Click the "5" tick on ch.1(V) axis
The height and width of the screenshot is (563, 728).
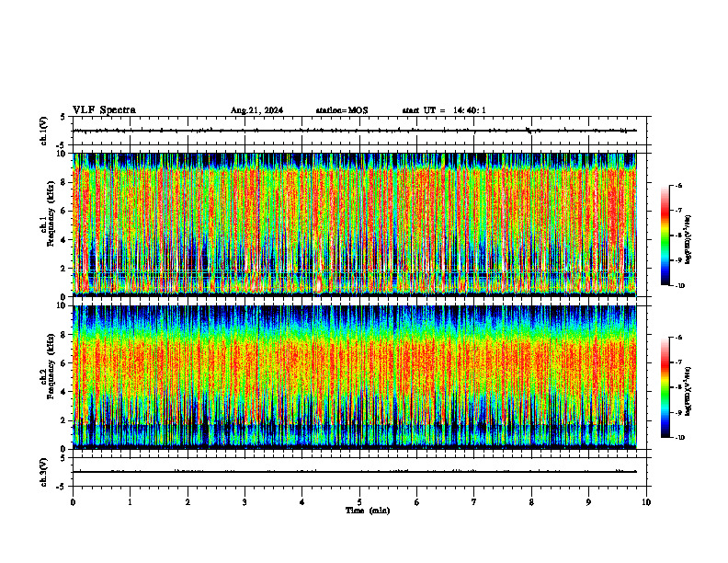pos(63,118)
